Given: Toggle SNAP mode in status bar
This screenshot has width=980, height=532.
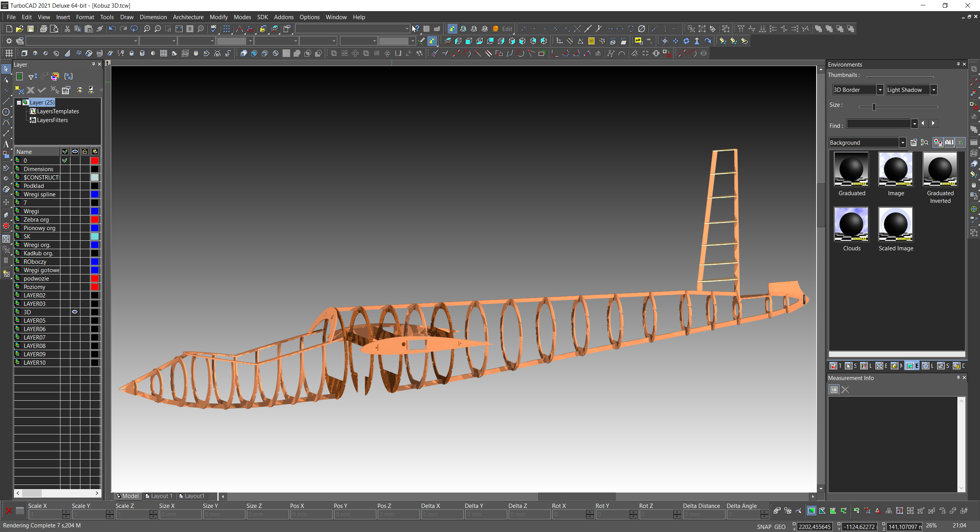Looking at the screenshot, I should (764, 527).
